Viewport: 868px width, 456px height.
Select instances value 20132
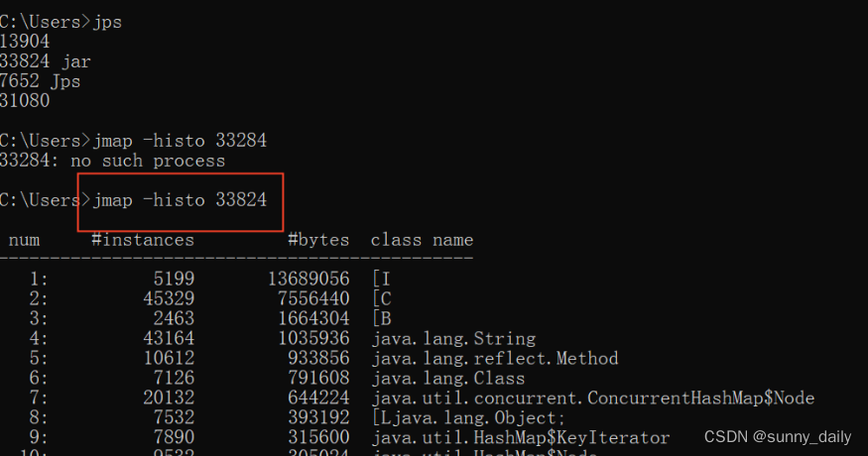tap(169, 398)
